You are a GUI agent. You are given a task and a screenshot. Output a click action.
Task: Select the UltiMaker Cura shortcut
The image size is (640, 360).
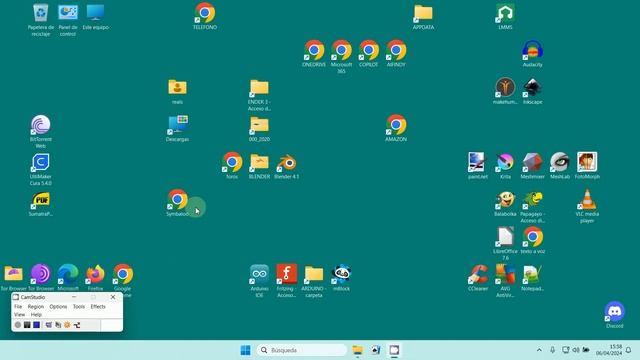[x=40, y=169]
